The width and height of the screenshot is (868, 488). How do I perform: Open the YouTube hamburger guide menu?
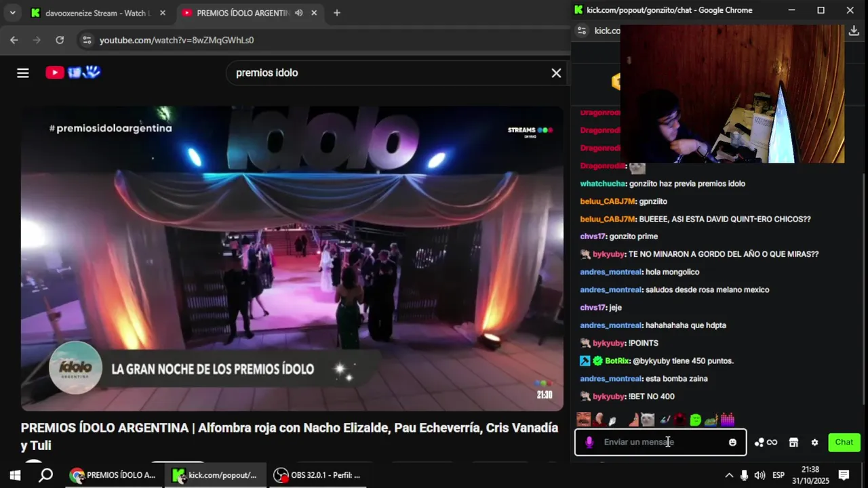23,73
